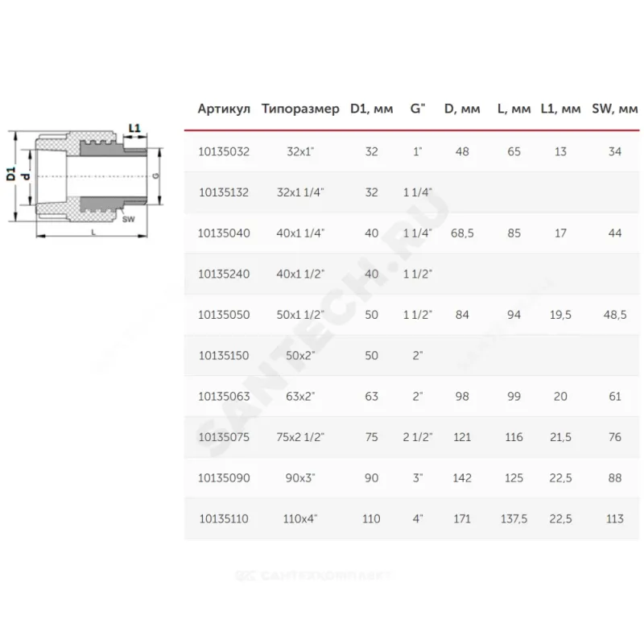Viewport: 644px width, 644px height.
Task: Select the Артикул column header
Action: point(225,109)
